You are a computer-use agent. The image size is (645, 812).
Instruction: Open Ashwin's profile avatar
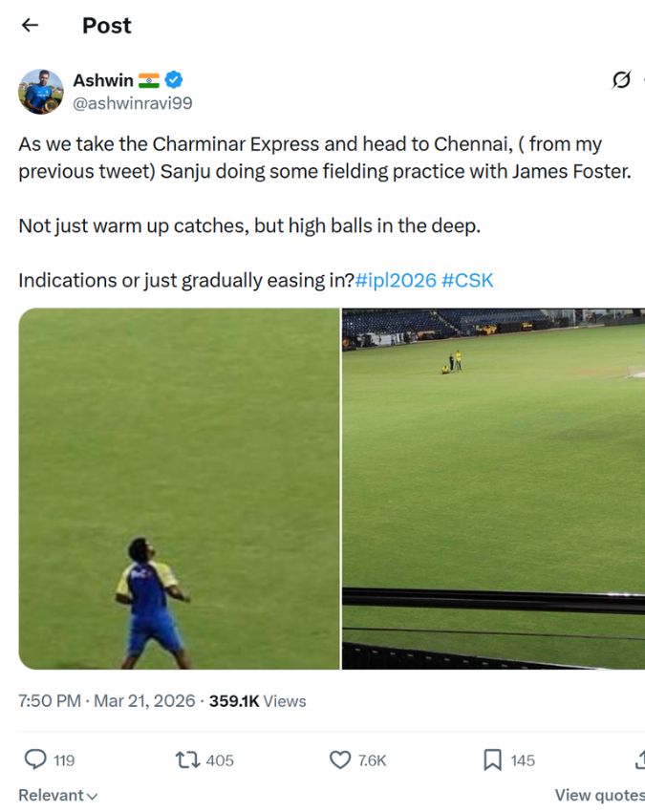click(41, 92)
